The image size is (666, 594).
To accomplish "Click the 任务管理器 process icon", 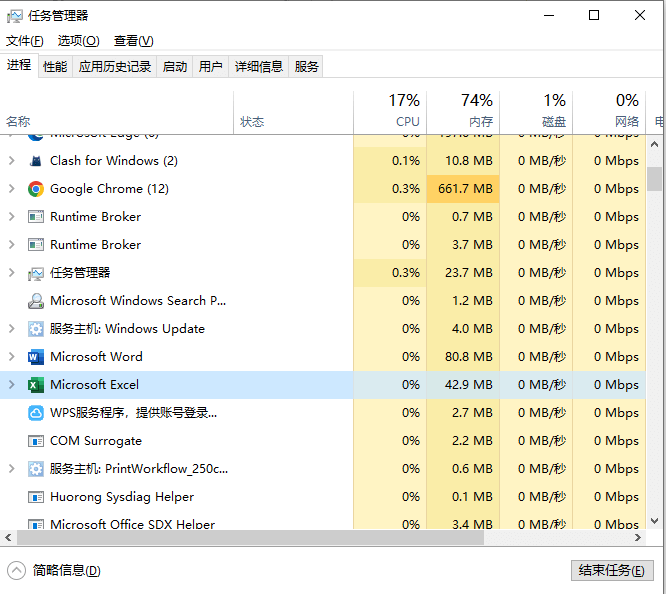I will click(x=36, y=273).
